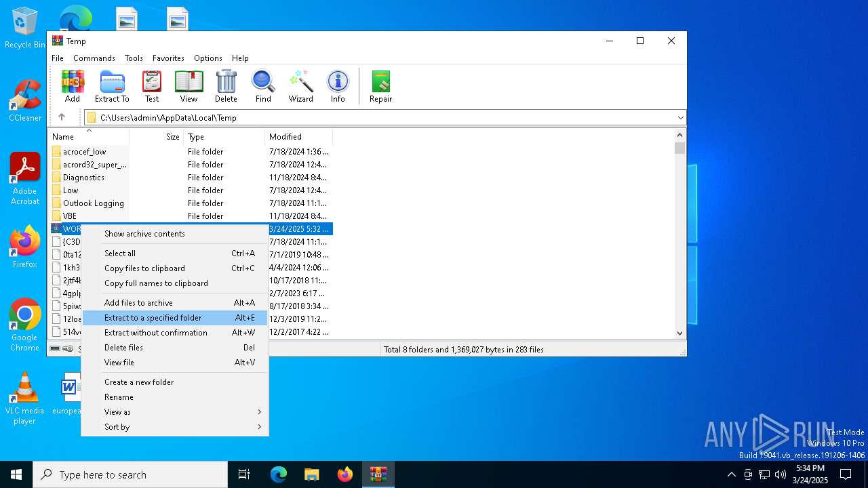Choose Rename in context menu

(x=175, y=397)
